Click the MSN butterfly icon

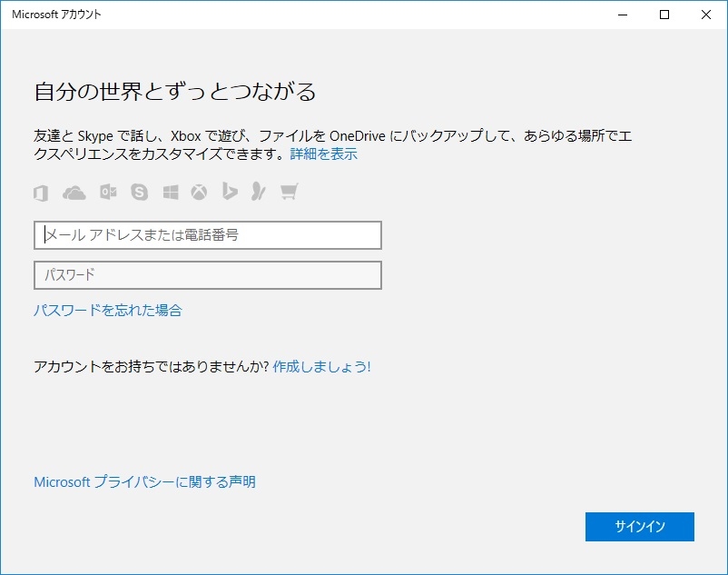(x=259, y=192)
